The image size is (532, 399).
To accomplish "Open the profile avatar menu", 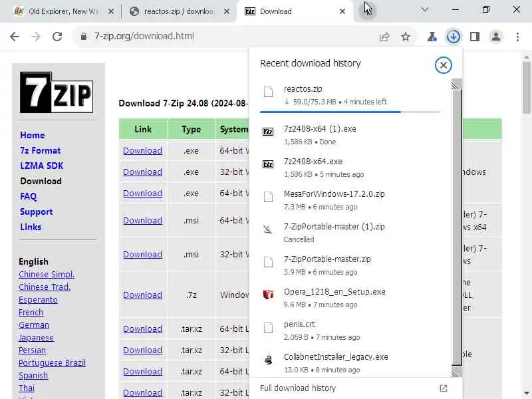I will click(x=495, y=37).
